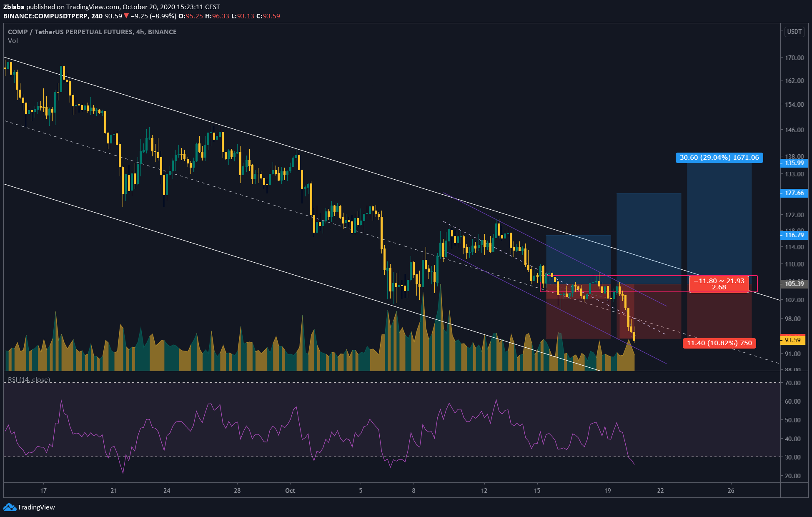Click the H:96.33 high value
812x517 pixels.
[x=217, y=16]
